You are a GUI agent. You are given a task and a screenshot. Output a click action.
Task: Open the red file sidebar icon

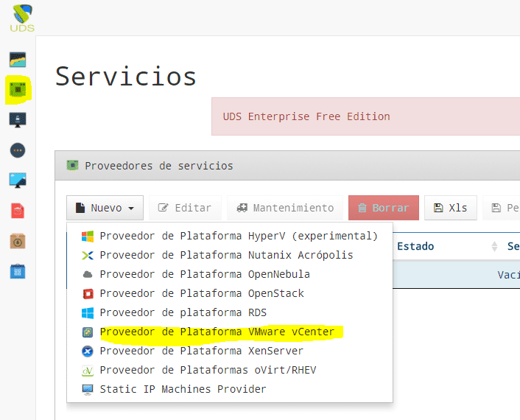coord(18,211)
